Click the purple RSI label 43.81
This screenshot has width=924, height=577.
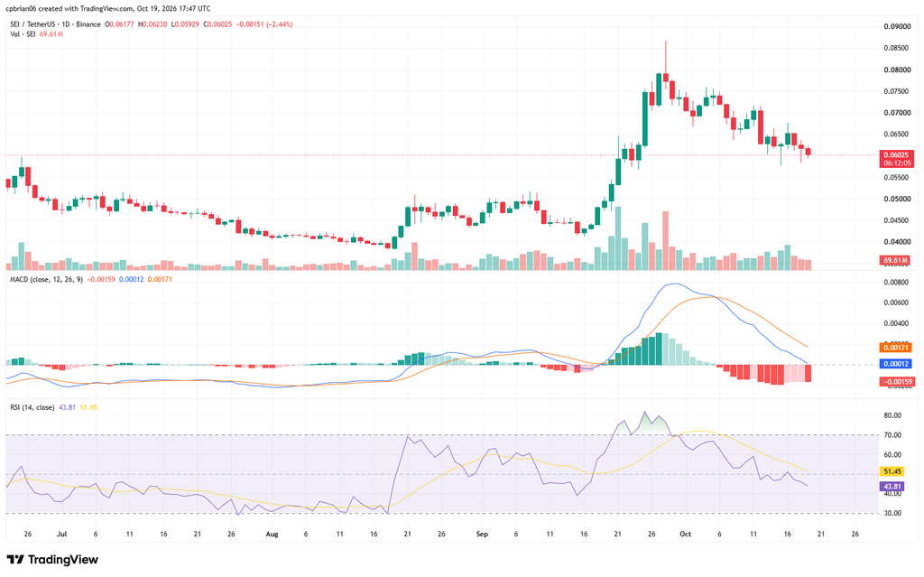coord(892,487)
